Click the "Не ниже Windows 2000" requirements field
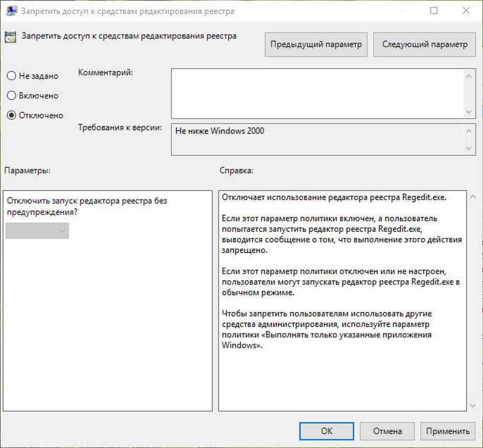Viewport: 483px width, 448px height. [317, 139]
